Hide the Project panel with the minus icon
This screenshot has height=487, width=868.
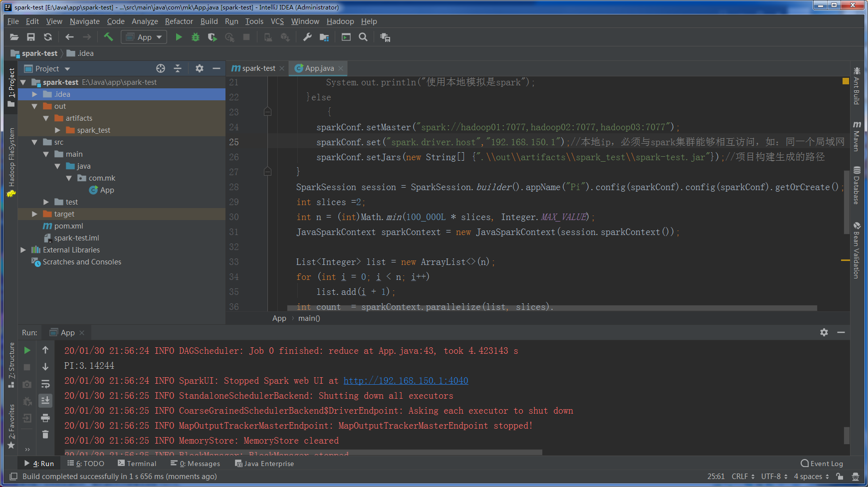[217, 68]
